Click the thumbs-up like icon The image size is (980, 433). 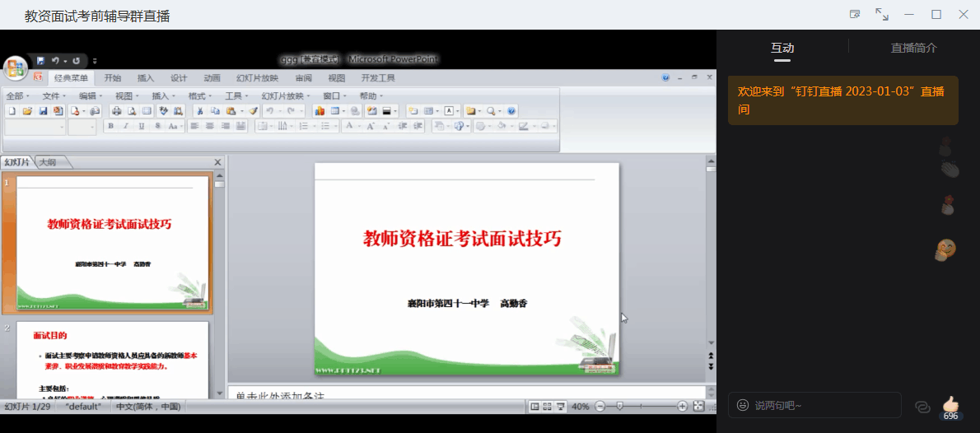pos(951,403)
